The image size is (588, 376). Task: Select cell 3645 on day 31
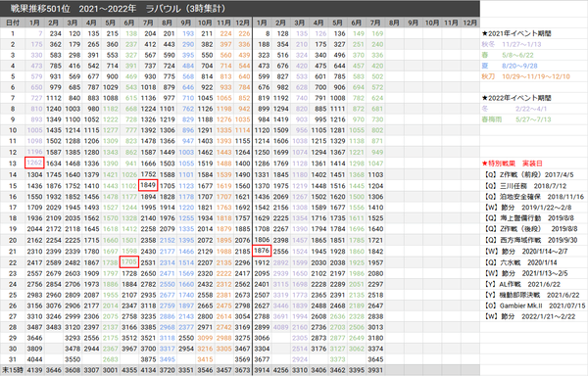tap(375, 359)
